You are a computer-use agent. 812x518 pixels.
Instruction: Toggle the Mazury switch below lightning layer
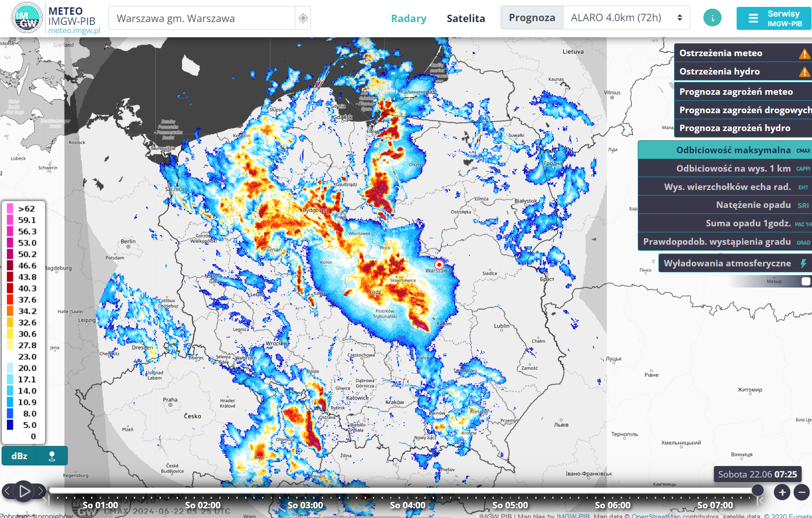pos(806,281)
